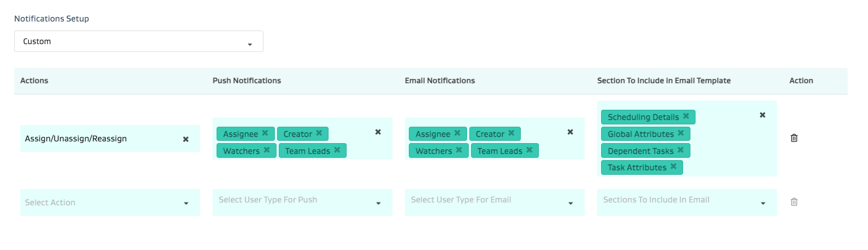
Task: Remove Scheduling Details section tag
Action: pyautogui.click(x=686, y=117)
